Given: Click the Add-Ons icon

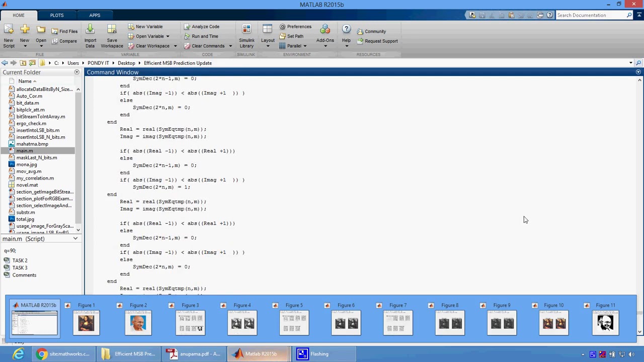Looking at the screenshot, I should pos(325,30).
